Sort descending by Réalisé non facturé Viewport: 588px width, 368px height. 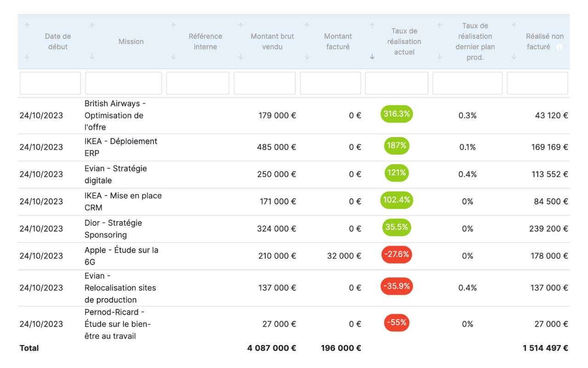[x=514, y=57]
